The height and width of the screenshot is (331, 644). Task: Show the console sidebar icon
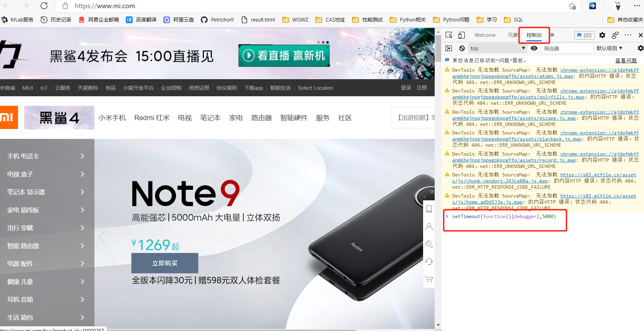click(x=449, y=48)
